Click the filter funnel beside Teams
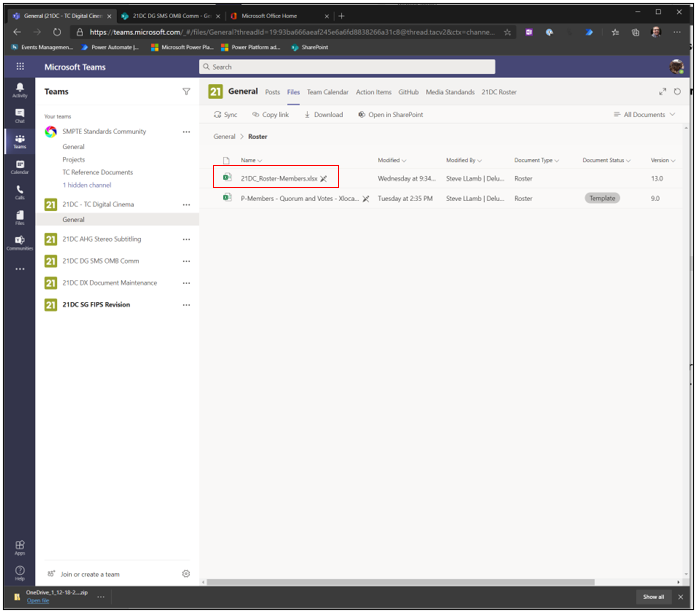 tap(186, 91)
